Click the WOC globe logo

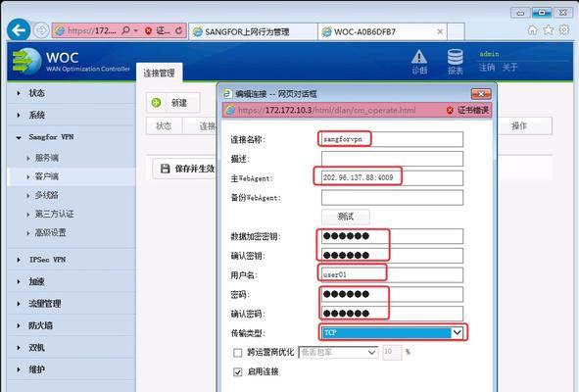point(26,62)
